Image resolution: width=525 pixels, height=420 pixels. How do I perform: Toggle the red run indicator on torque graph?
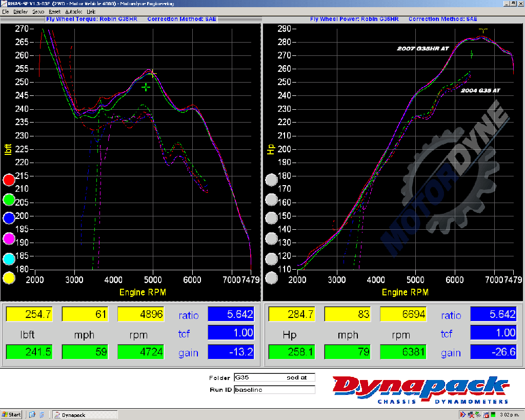pyautogui.click(x=9, y=180)
